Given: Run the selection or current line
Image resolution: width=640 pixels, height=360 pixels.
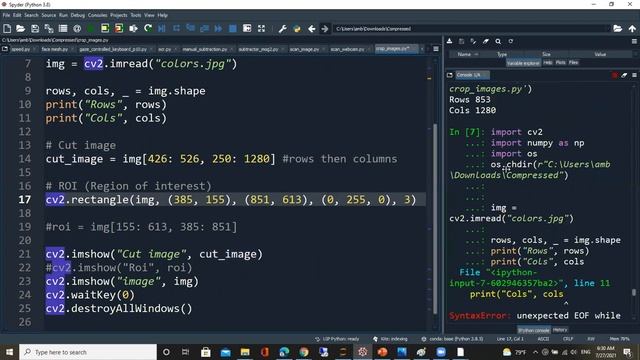Looking at the screenshot, I should pyautogui.click(x=133, y=29).
